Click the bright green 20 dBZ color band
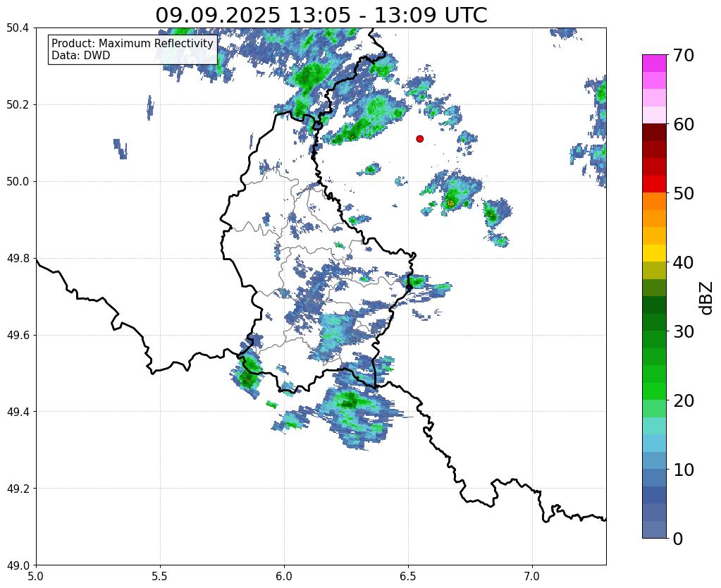721x588 pixels. (x=654, y=391)
